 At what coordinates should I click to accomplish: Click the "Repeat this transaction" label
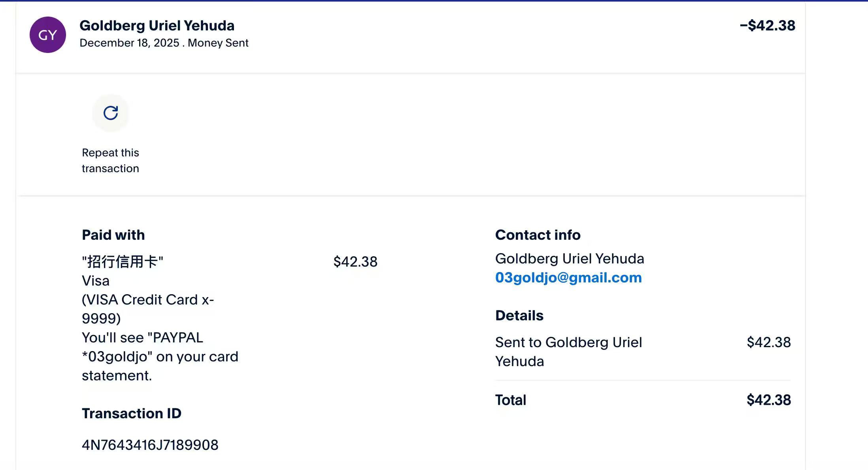click(x=110, y=160)
